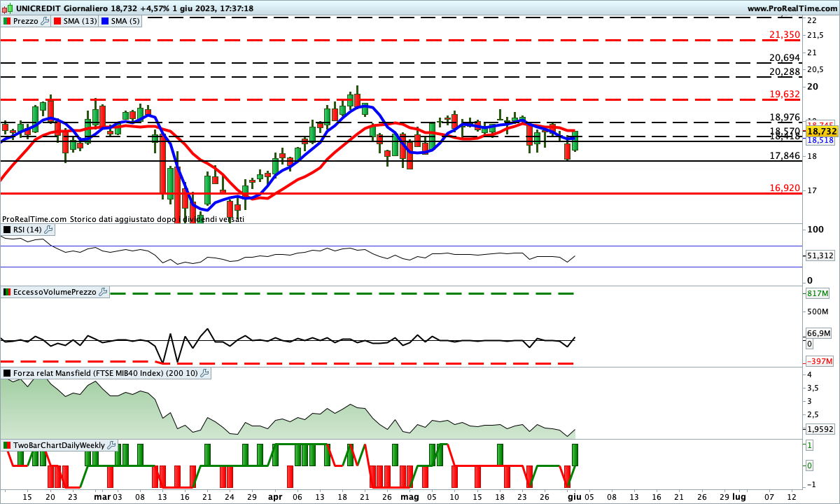This screenshot has height=504, width=840.
Task: Click the black RSI (14) color swatch
Action: click(7, 230)
